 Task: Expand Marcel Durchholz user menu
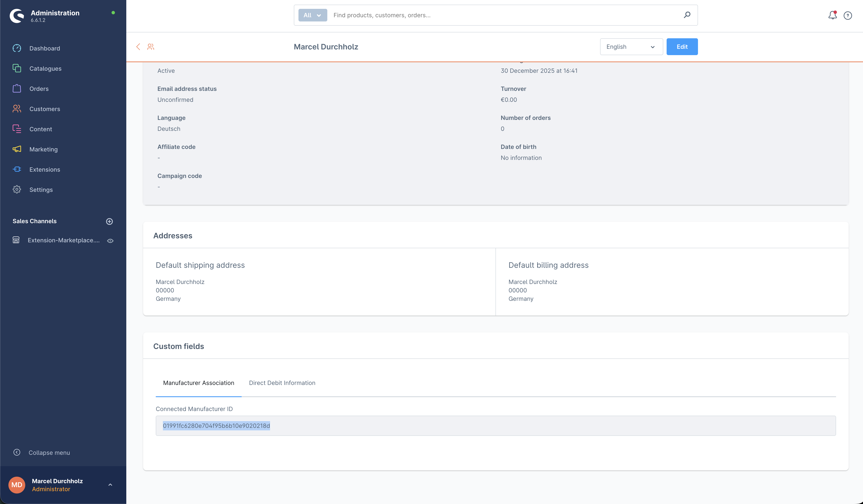point(110,484)
